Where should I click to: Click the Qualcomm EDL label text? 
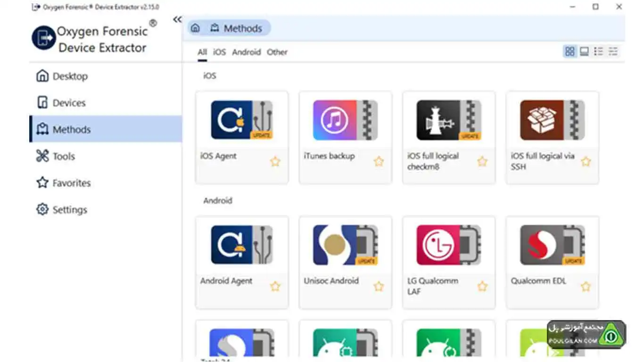tap(538, 281)
